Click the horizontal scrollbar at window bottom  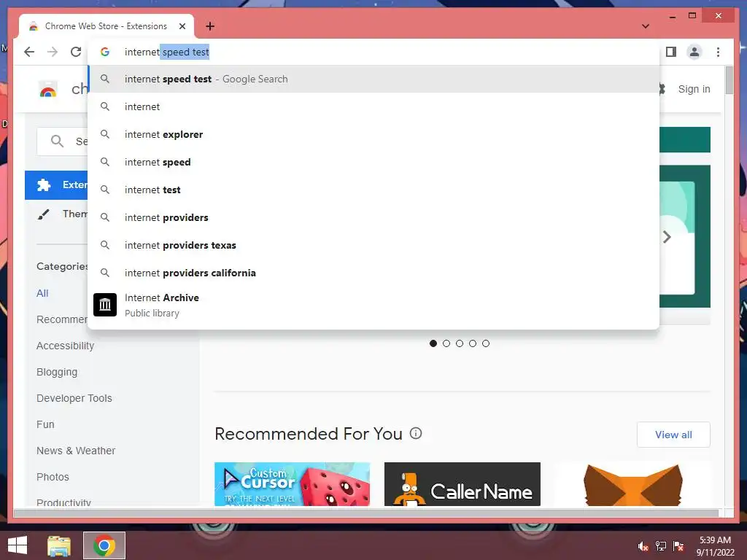[366, 513]
